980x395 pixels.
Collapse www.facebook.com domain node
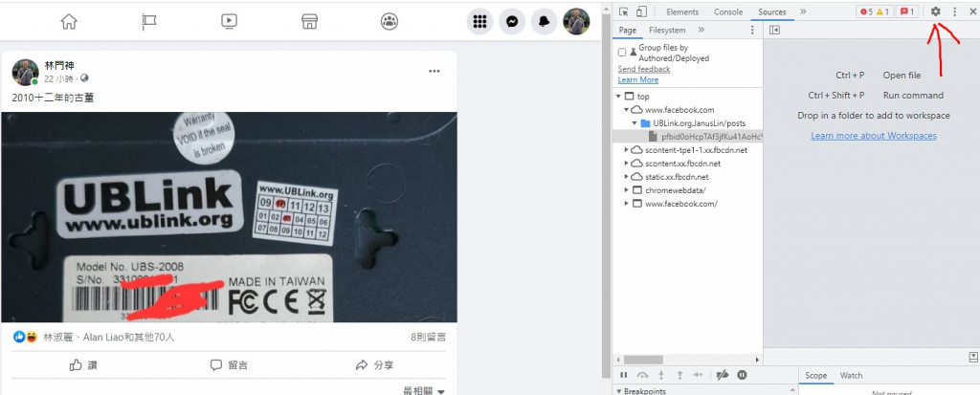pyautogui.click(x=626, y=110)
